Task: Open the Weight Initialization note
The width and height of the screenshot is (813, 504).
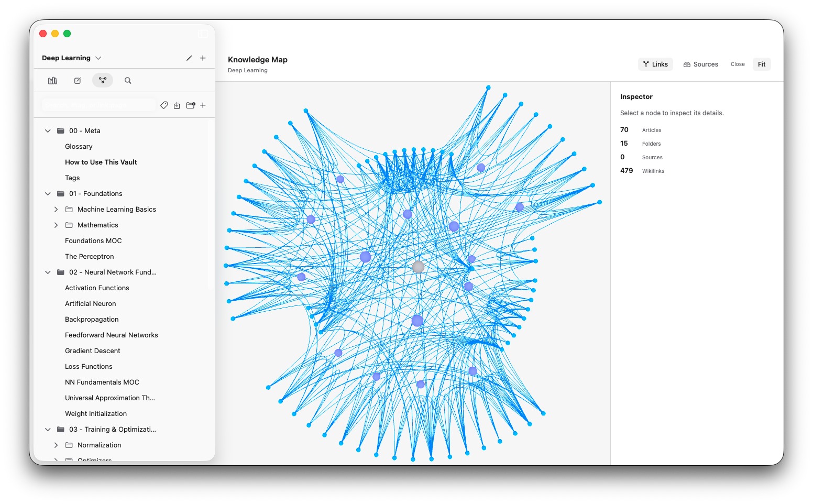Action: click(96, 414)
